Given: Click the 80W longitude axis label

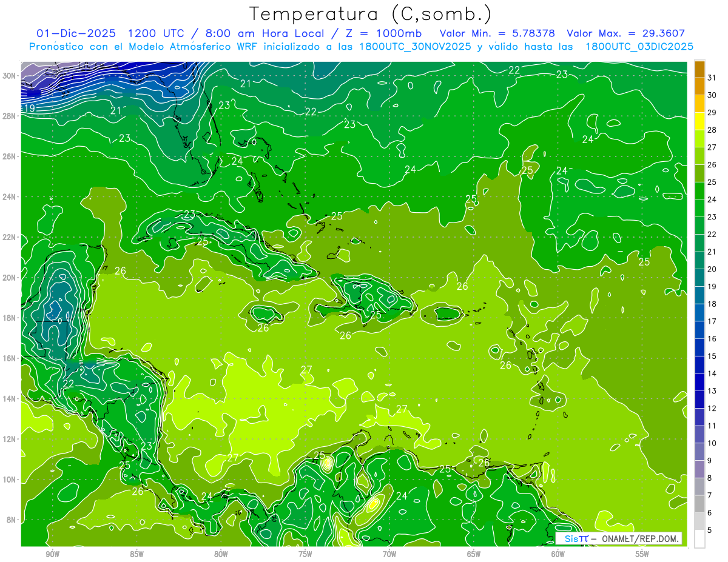Looking at the screenshot, I should click(x=221, y=554).
